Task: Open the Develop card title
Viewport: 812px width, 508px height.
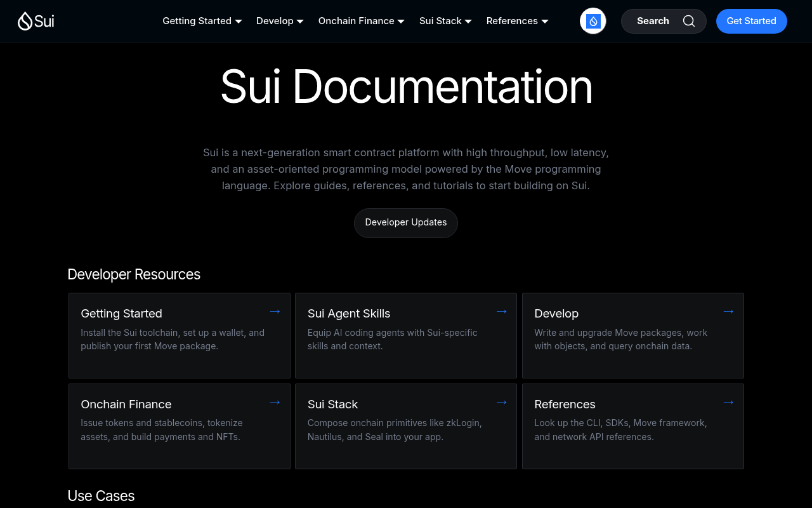Action: [x=556, y=314]
